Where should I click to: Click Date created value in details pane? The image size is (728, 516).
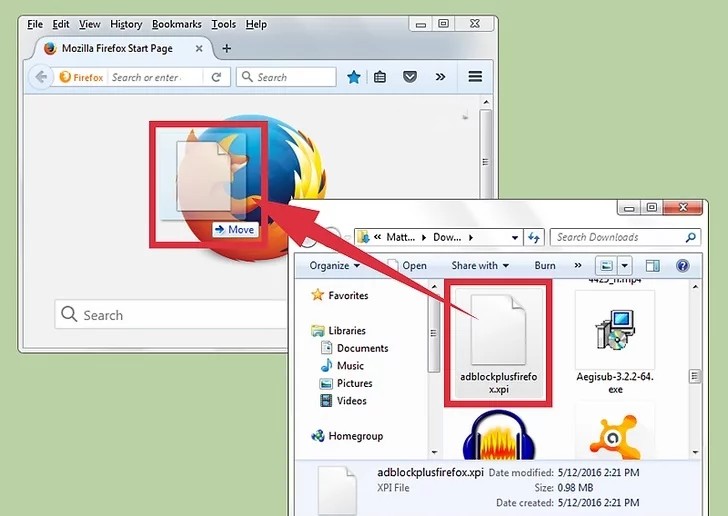pos(598,503)
